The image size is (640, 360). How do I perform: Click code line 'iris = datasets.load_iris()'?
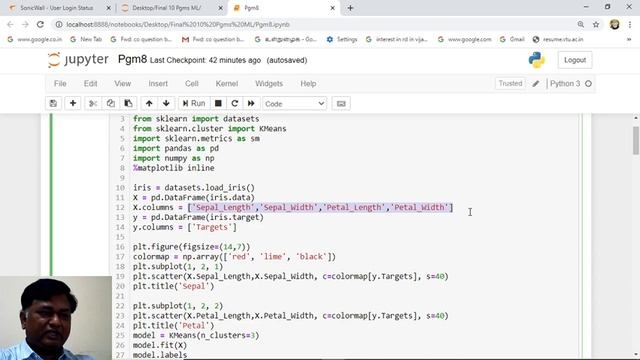click(x=193, y=188)
